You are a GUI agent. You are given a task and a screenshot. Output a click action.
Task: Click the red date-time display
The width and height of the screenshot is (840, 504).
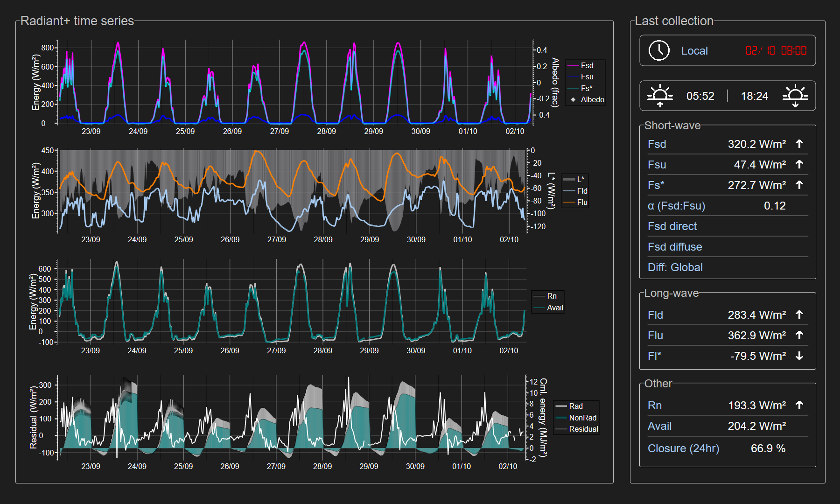776,50
